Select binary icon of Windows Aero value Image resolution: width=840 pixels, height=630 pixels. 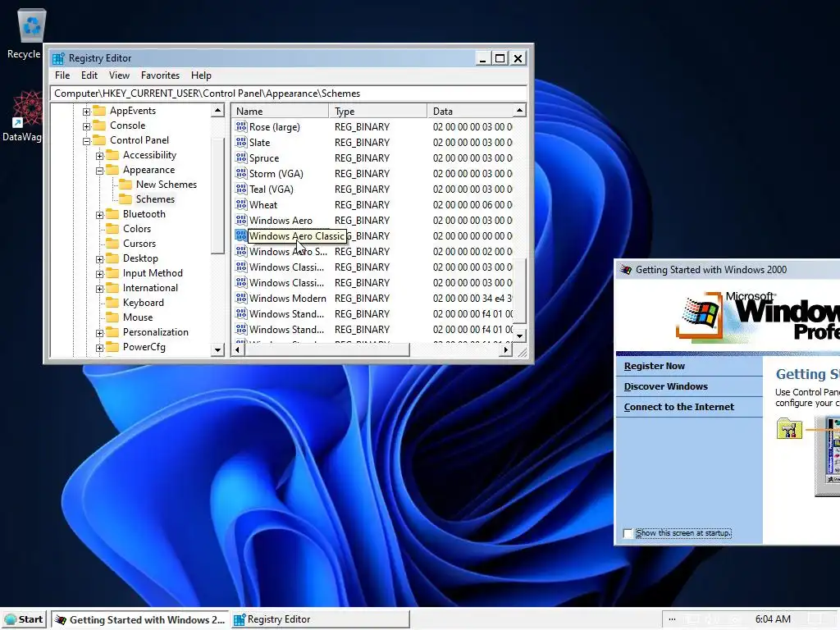241,220
